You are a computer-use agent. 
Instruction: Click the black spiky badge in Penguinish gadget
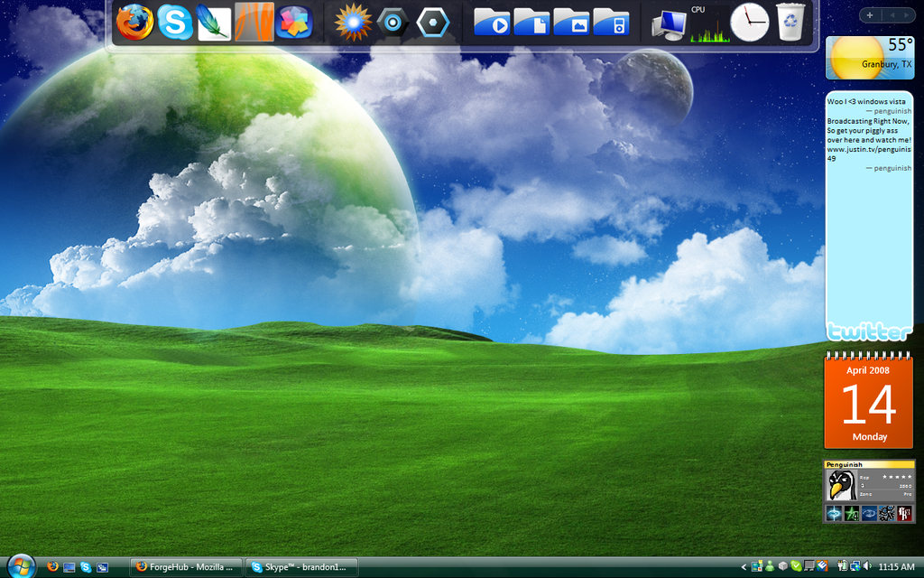pyautogui.click(x=887, y=514)
